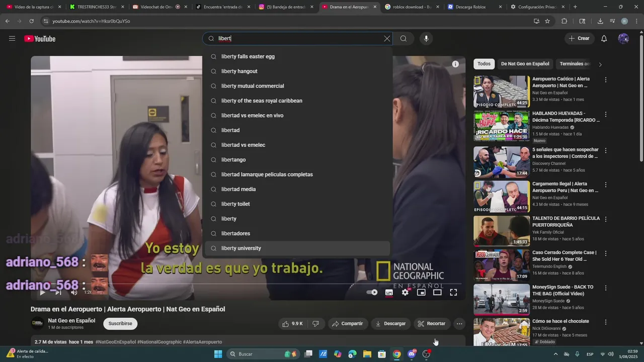The image size is (644, 362).
Task: Choose suggestion 'libertango'
Action: pyautogui.click(x=297, y=160)
